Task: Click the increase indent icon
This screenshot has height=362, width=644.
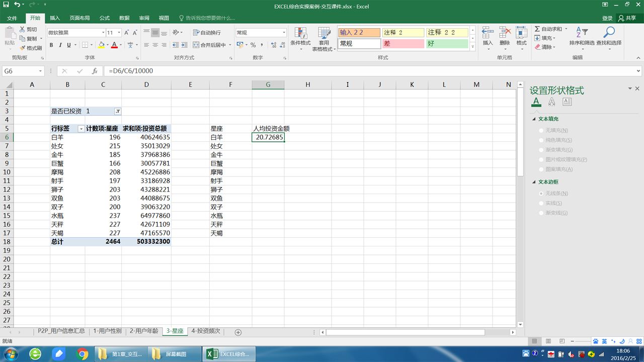Action: click(185, 45)
